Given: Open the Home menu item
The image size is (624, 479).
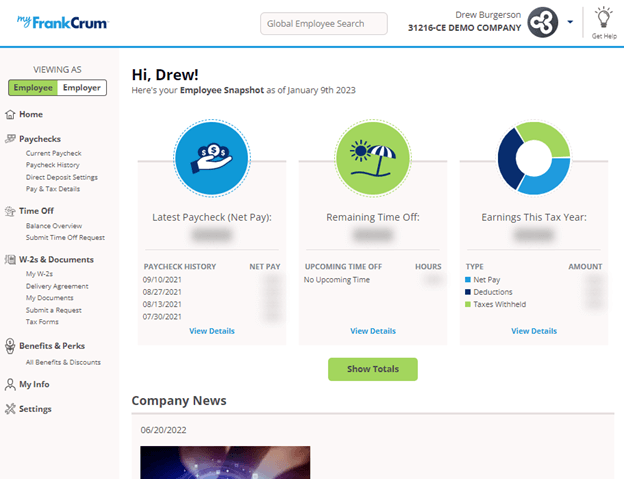Looking at the screenshot, I should coord(31,115).
